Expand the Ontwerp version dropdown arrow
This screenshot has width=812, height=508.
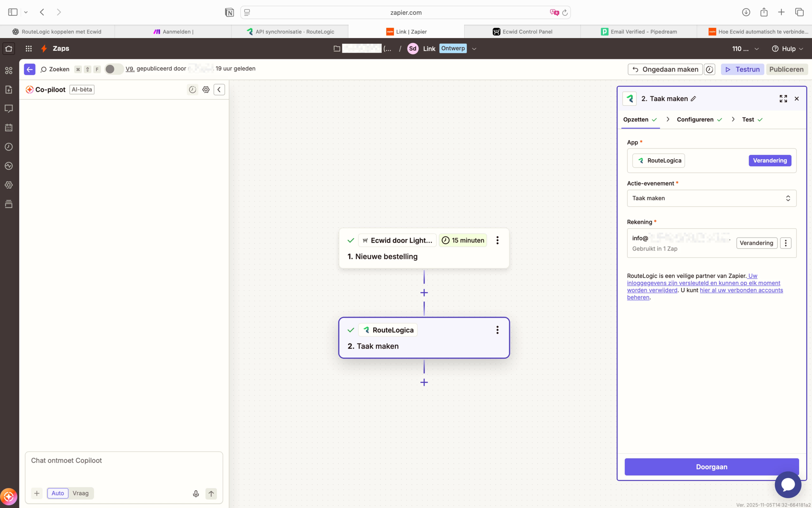pyautogui.click(x=474, y=49)
